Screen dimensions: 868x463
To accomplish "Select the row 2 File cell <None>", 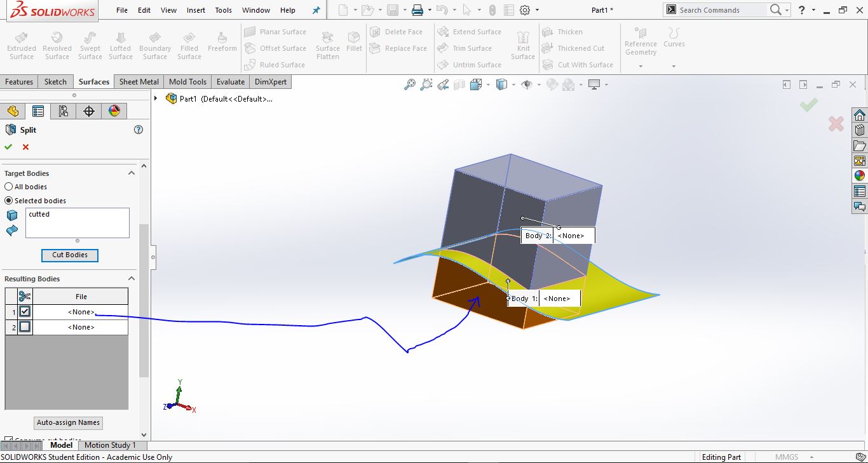I will point(81,327).
